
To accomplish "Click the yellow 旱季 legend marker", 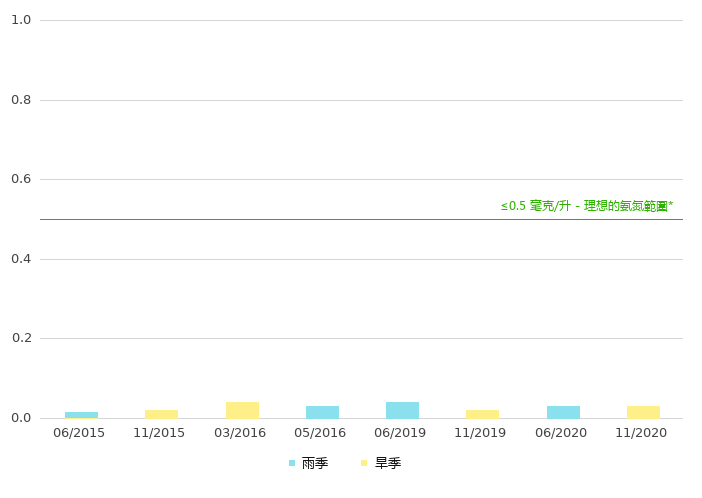I will [365, 463].
